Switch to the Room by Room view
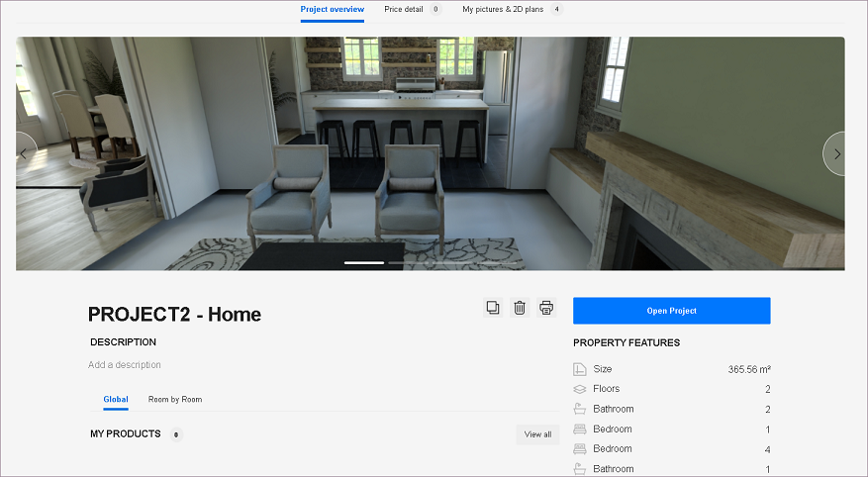 (x=175, y=400)
